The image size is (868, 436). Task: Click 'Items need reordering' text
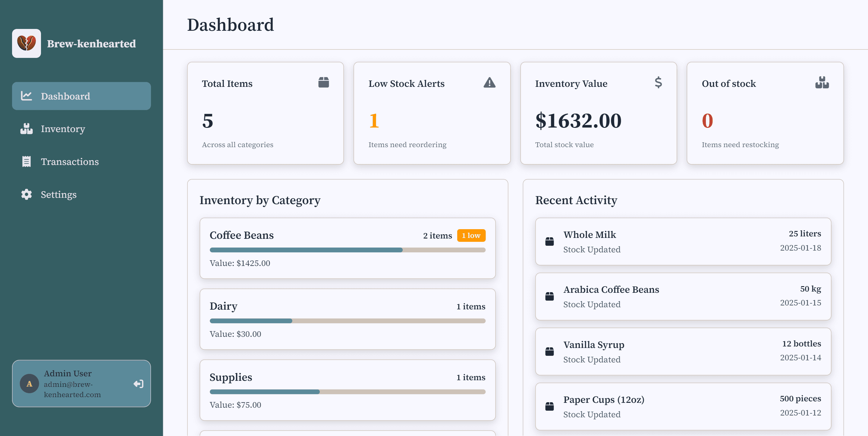(407, 145)
